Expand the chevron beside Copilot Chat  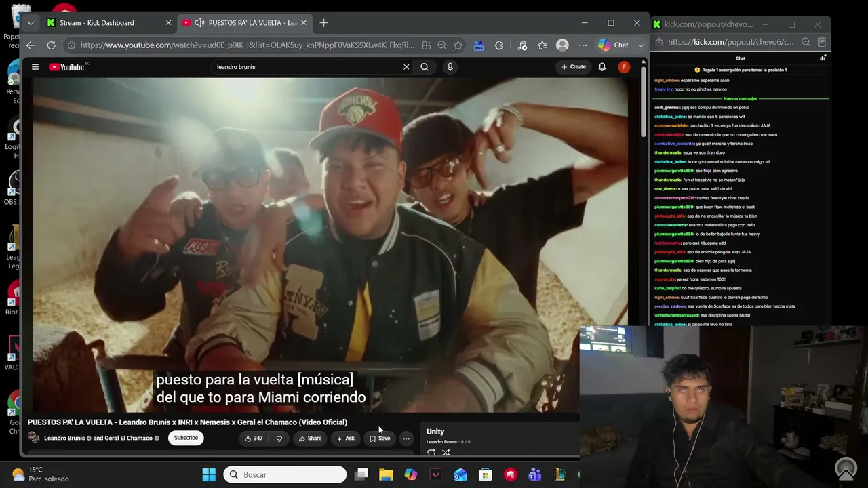[641, 45]
